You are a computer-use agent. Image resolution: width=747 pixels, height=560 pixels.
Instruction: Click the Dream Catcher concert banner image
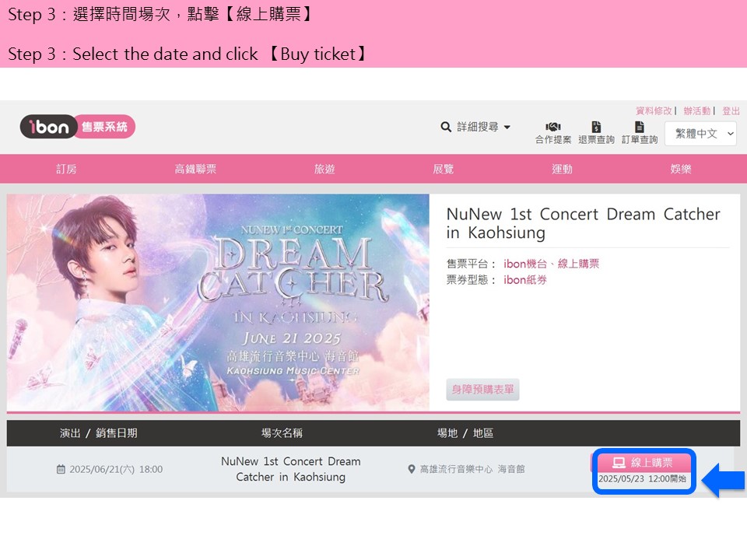[x=218, y=303]
